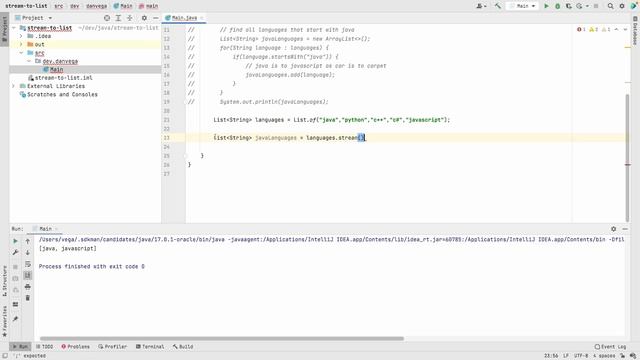
Task: Open the Project view selector dropdown
Action: tap(33, 18)
